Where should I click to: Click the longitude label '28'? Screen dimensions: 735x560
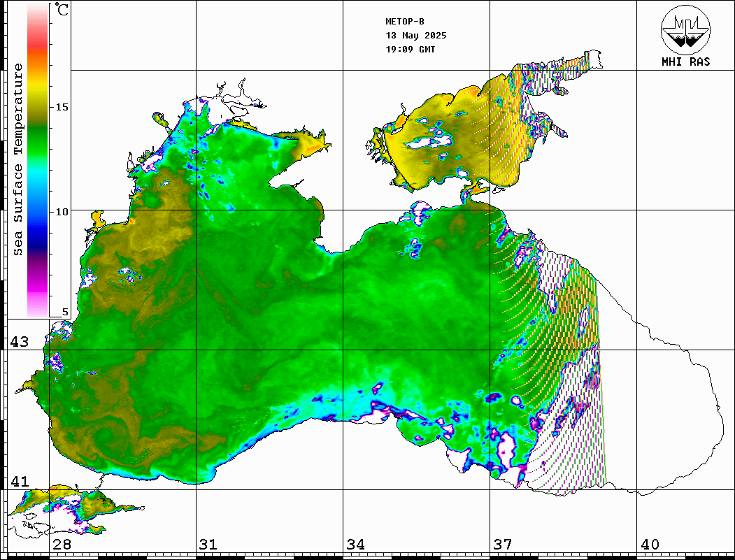coord(62,545)
